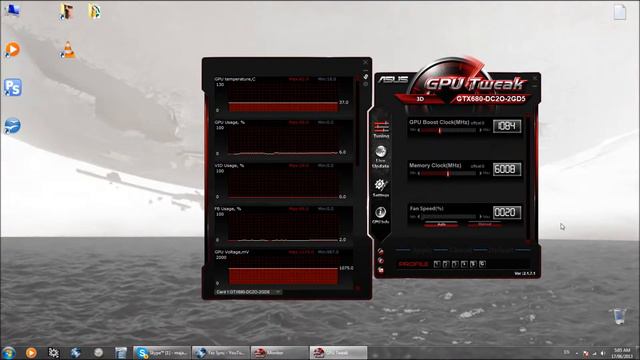Screen dimensions: 640x360
Task: Select profile slot 1
Action: pos(437,264)
